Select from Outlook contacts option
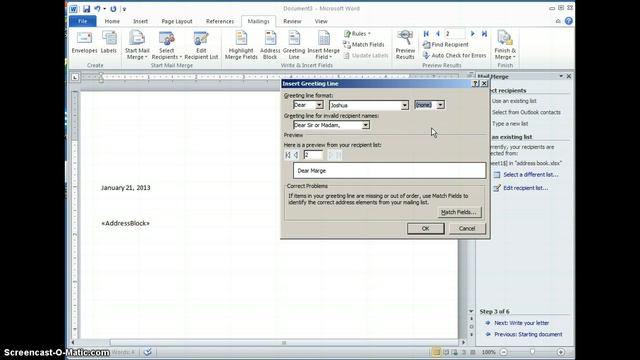Screen dimensions: 640x360 coord(526,112)
